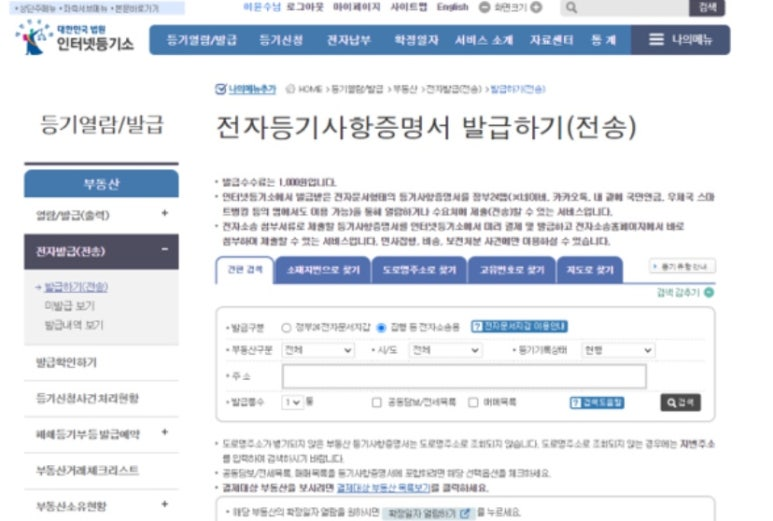
Task: Click 나의메뉴추가 link
Action: coord(252,89)
